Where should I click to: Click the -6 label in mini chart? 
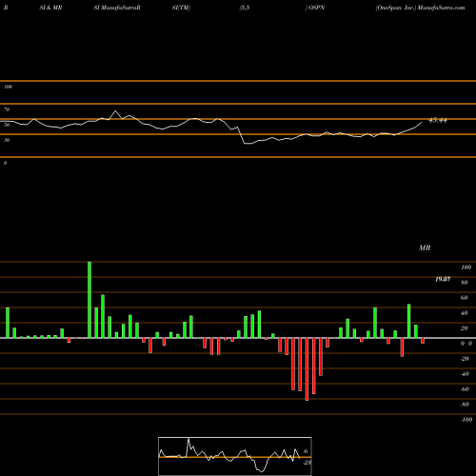pyautogui.click(x=306, y=451)
